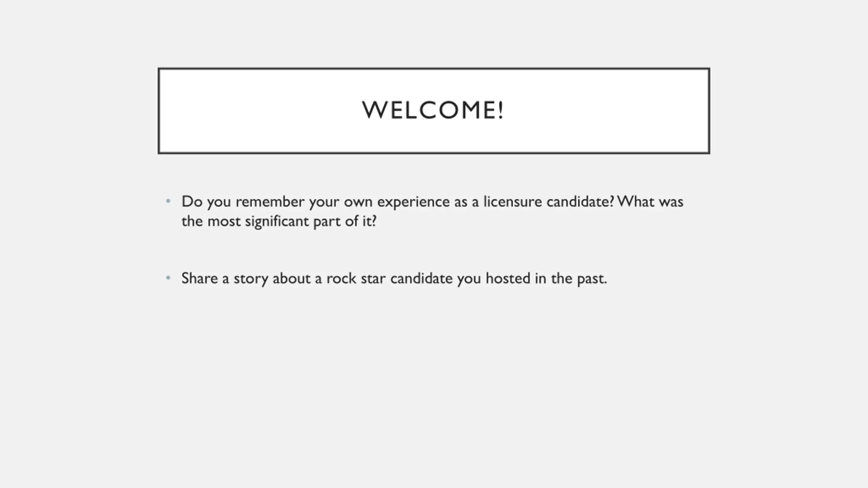The width and height of the screenshot is (868, 488).
Task: Click the word "Share" starting the second bullet
Action: click(199, 279)
